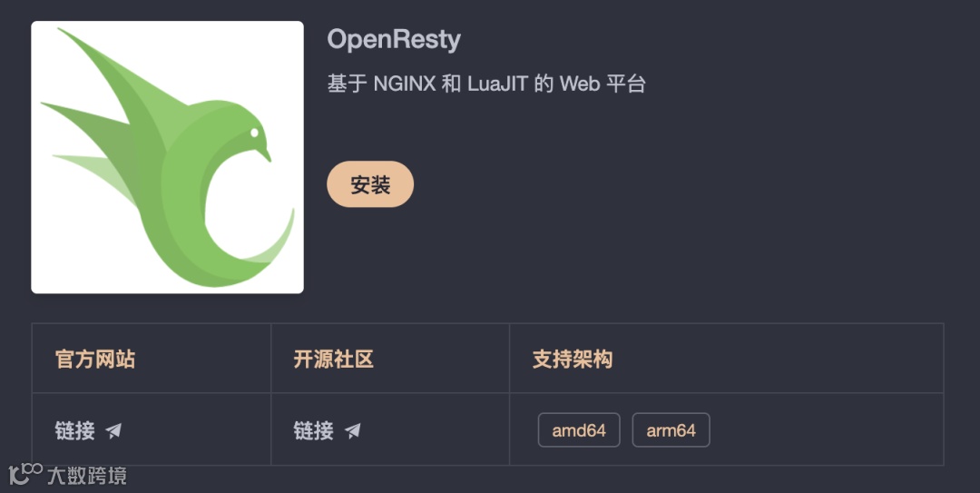Click the 官方网站 column header
The height and width of the screenshot is (493, 980).
click(95, 360)
